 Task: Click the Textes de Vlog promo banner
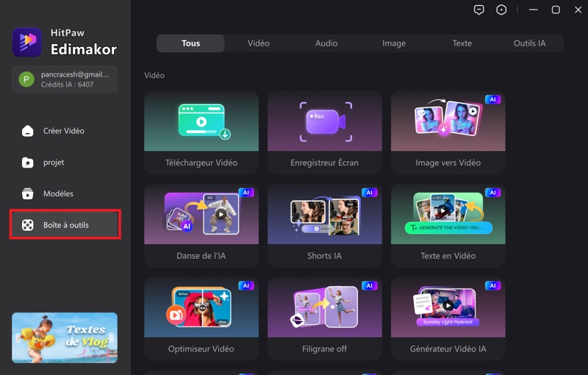click(64, 337)
